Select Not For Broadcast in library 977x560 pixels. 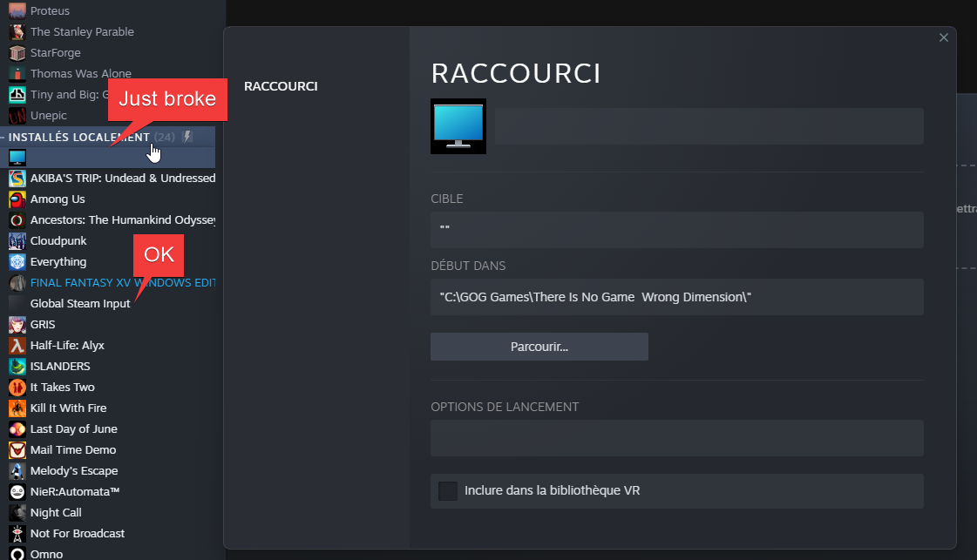[78, 533]
